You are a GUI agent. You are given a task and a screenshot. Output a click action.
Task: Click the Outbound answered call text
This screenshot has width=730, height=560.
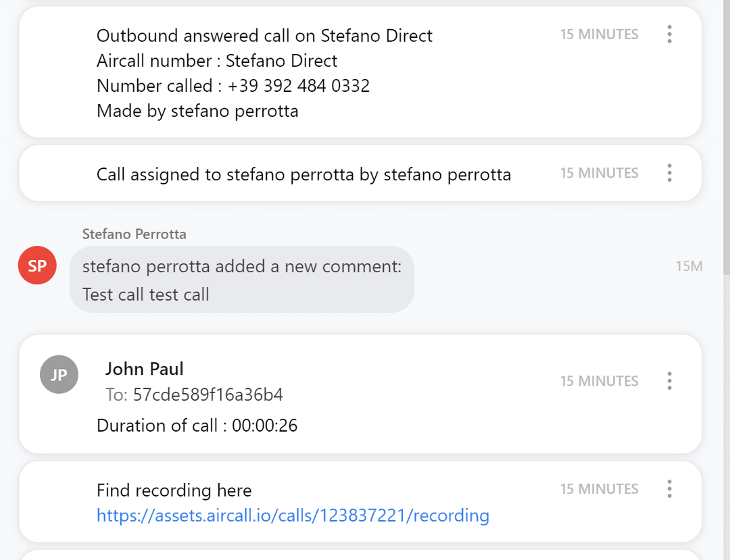point(264,36)
